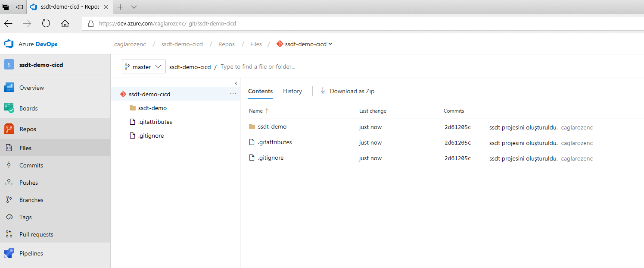Refresh the page with the reload icon
The width and height of the screenshot is (644, 268).
tap(46, 24)
